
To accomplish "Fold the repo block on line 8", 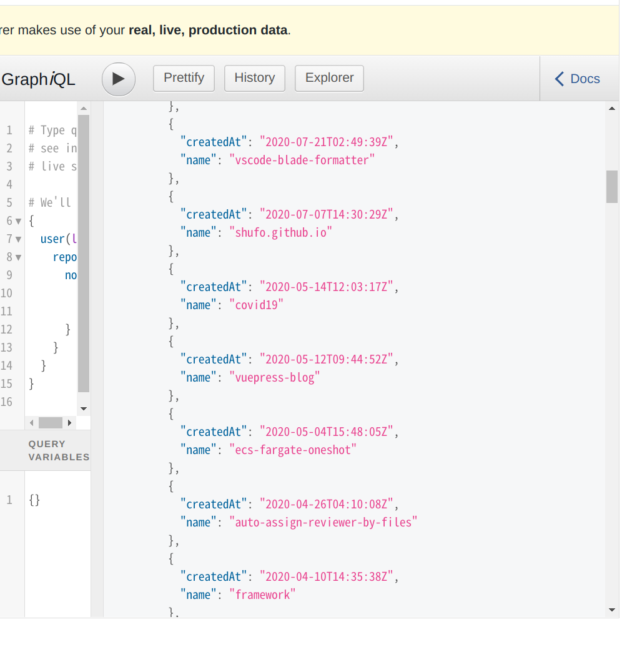I will [18, 257].
